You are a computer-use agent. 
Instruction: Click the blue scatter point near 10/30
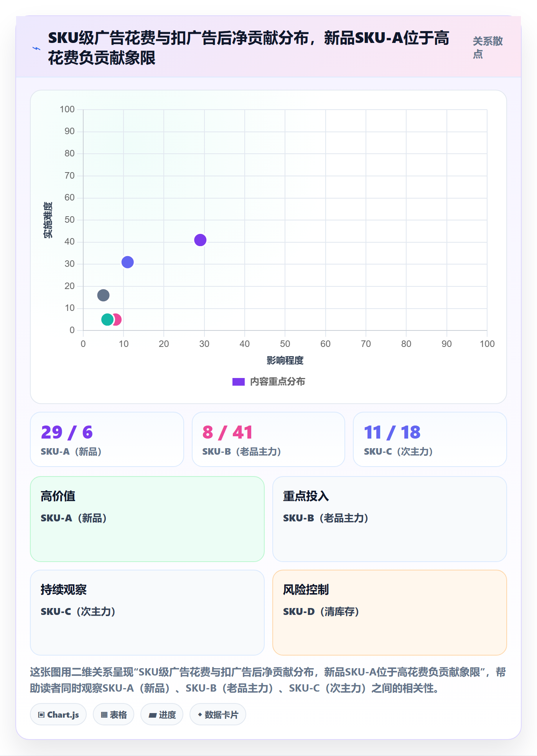(x=127, y=262)
